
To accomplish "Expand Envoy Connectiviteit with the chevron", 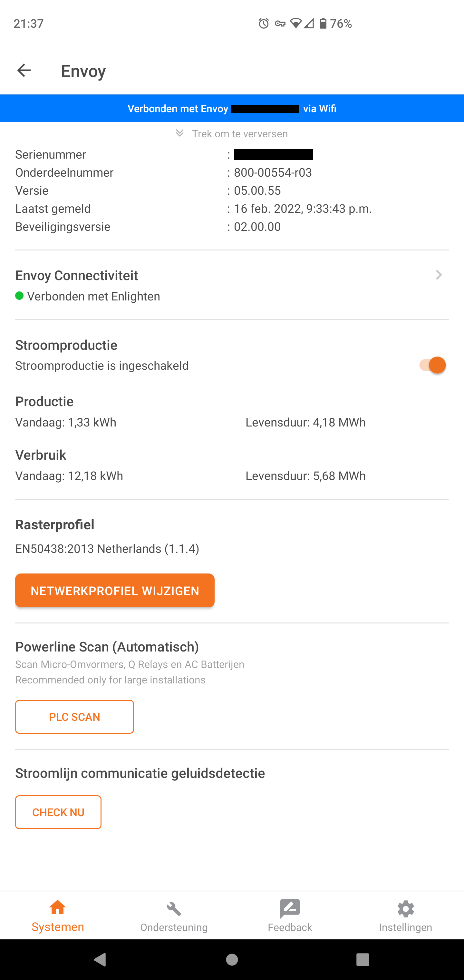I will tap(439, 275).
